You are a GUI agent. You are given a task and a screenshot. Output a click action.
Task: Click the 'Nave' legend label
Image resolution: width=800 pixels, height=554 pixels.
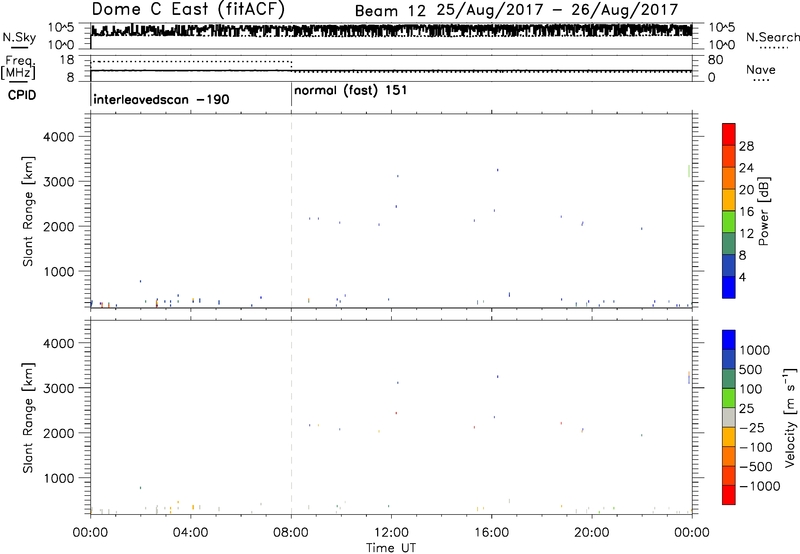(761, 70)
